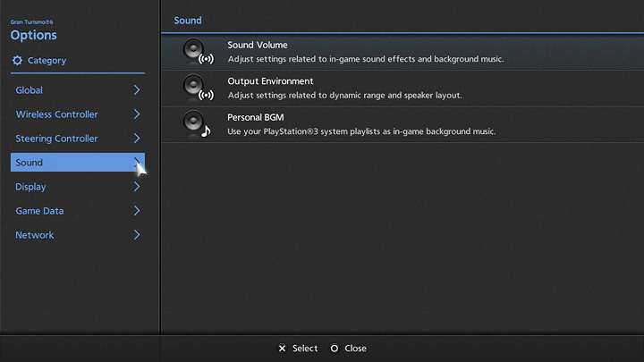Expand the chevron arrow beside Global
644x362 pixels.
[x=137, y=90]
